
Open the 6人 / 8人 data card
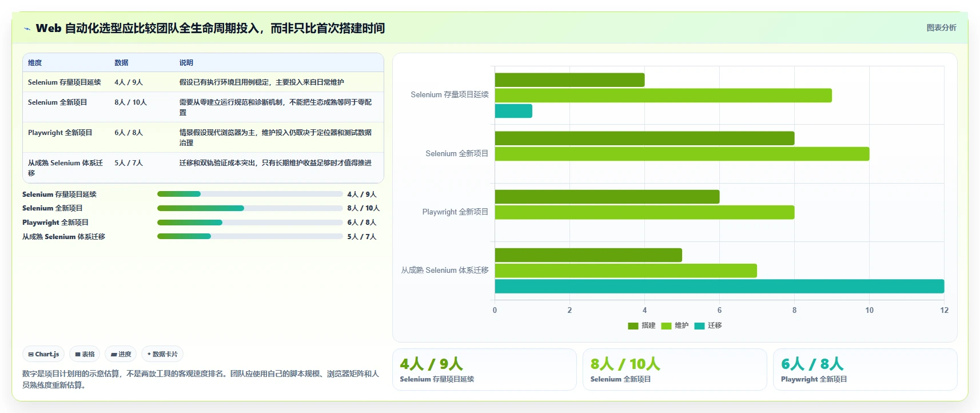point(865,370)
